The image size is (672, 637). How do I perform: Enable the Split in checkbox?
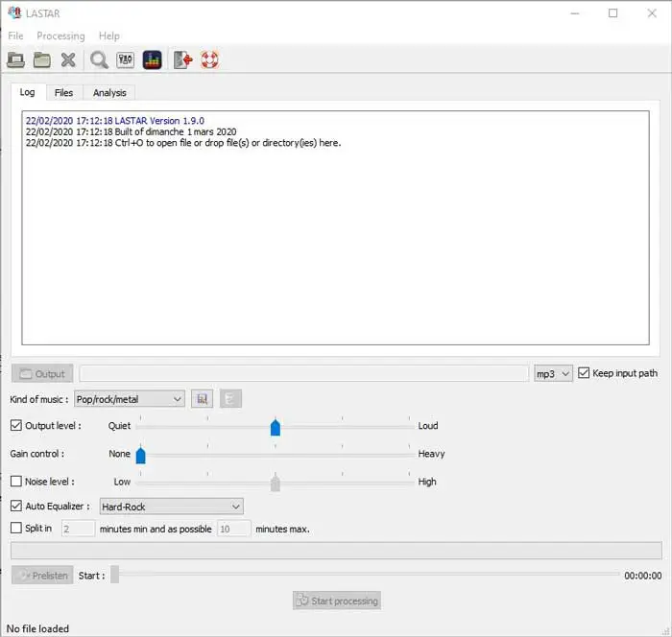click(x=16, y=528)
